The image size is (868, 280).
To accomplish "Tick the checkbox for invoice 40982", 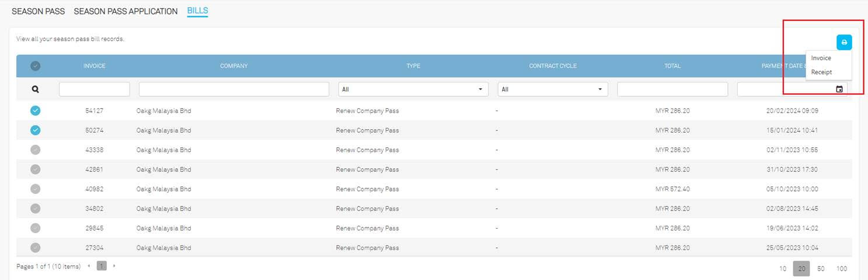I will [x=35, y=189].
